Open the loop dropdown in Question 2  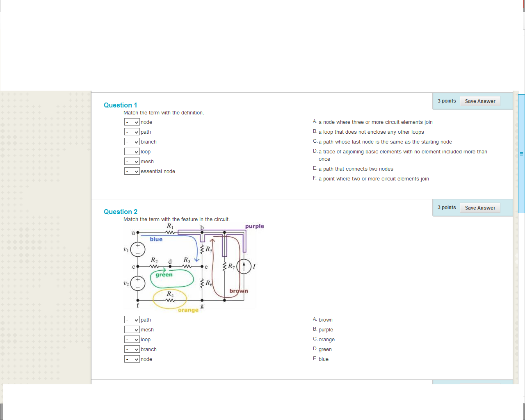[131, 339]
